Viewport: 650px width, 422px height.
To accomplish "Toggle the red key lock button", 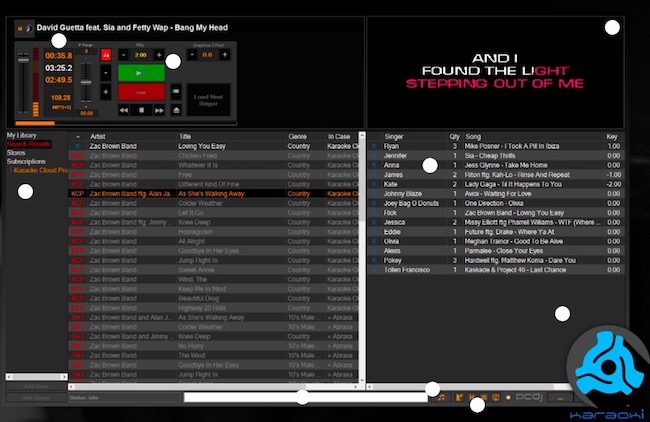I will [x=106, y=55].
